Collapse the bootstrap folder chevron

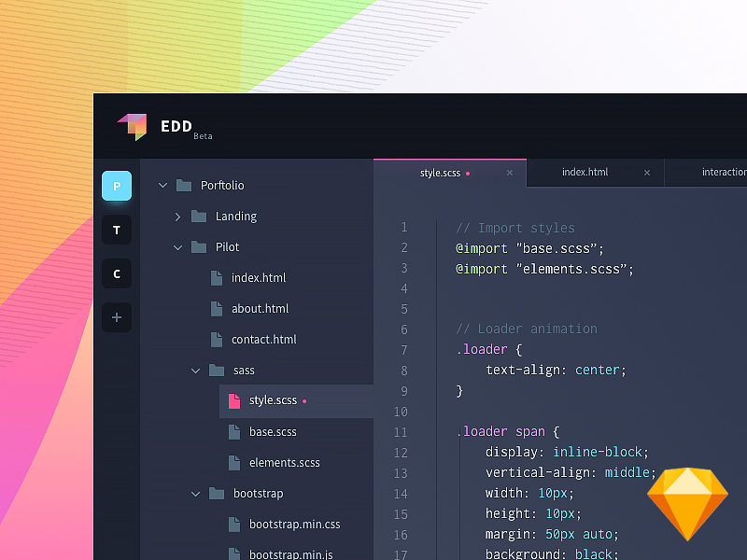coord(195,494)
